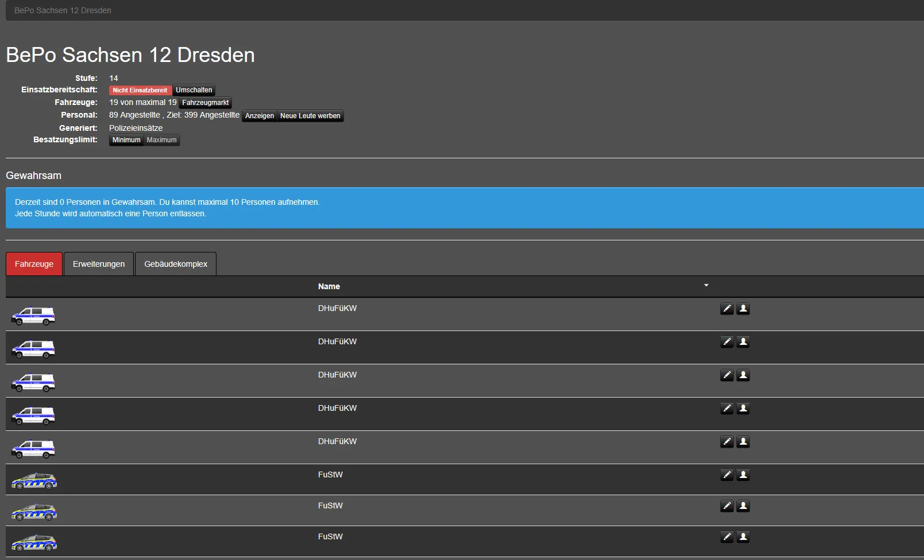Click the sort arrow in the Name column
The height and width of the screenshot is (560, 924).
click(x=706, y=285)
